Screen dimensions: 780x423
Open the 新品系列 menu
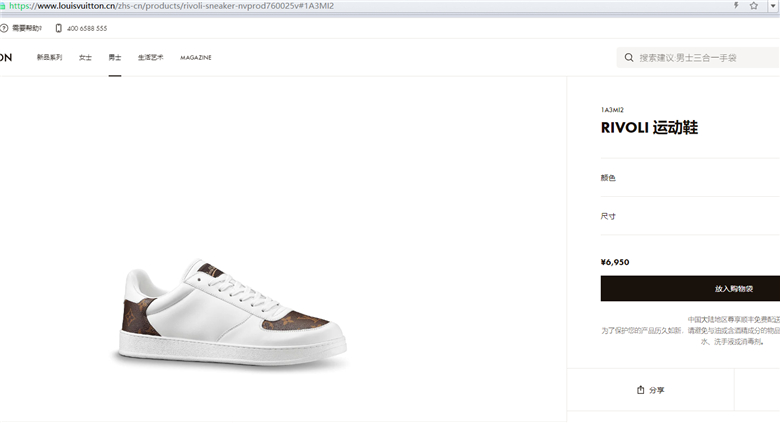[x=49, y=57]
